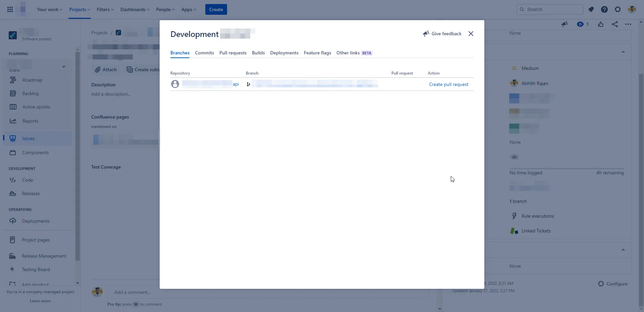Open the settings gear icon

(x=618, y=9)
